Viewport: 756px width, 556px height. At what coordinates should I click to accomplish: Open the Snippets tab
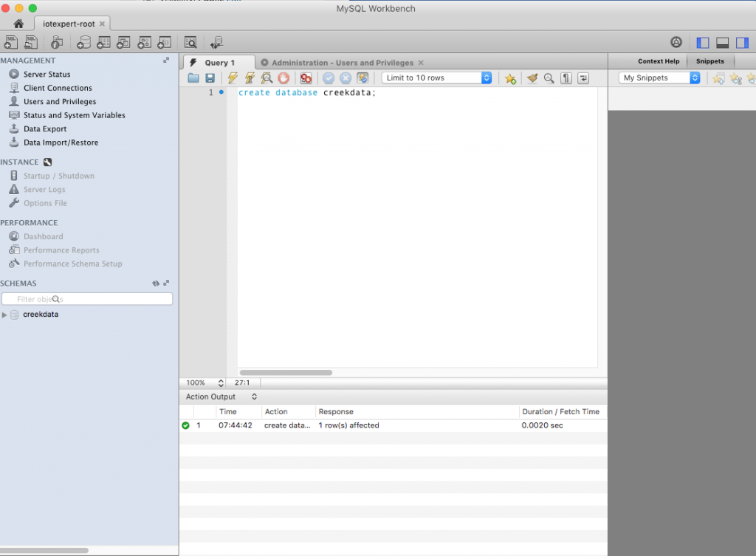coord(709,61)
